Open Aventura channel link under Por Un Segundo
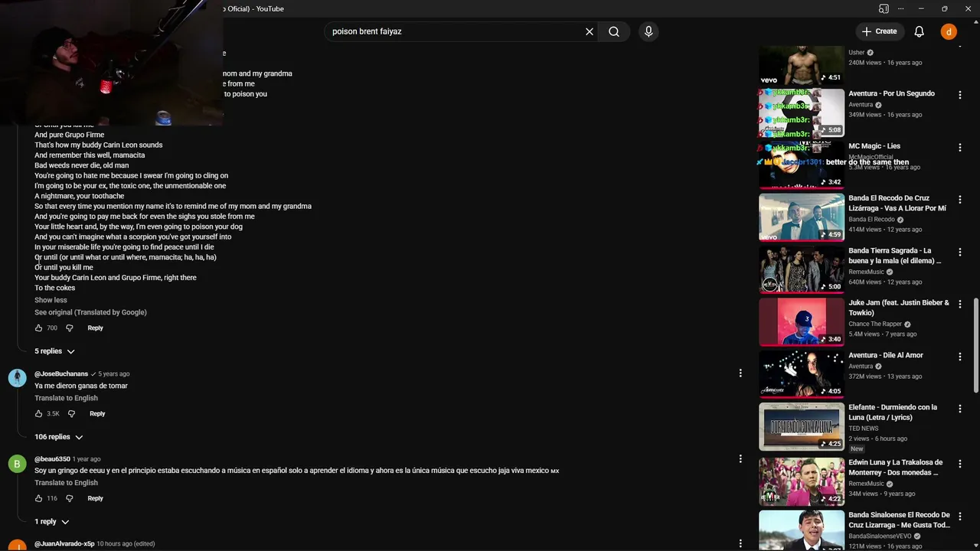The width and height of the screenshot is (980, 551). 861,105
